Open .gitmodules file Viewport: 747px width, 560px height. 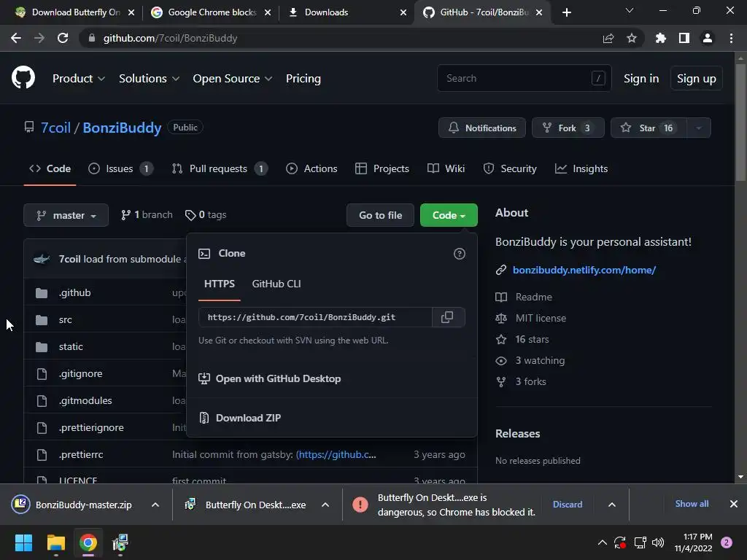[x=85, y=401]
